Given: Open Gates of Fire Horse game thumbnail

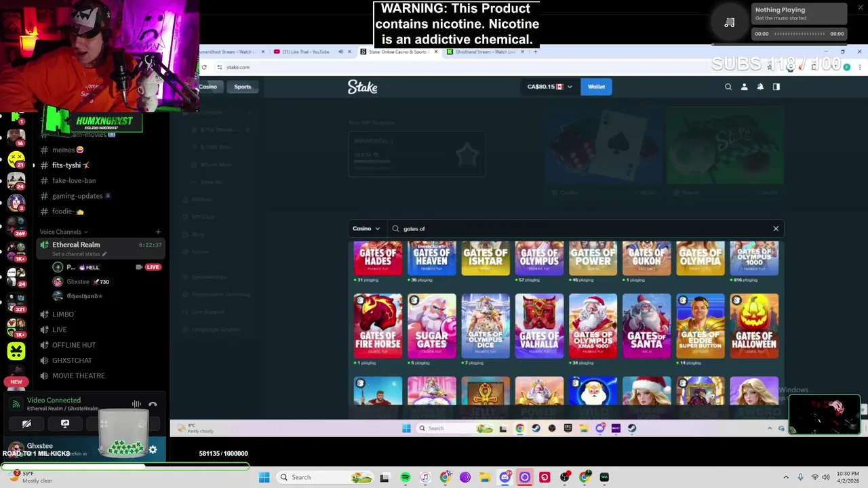Looking at the screenshot, I should (x=378, y=326).
